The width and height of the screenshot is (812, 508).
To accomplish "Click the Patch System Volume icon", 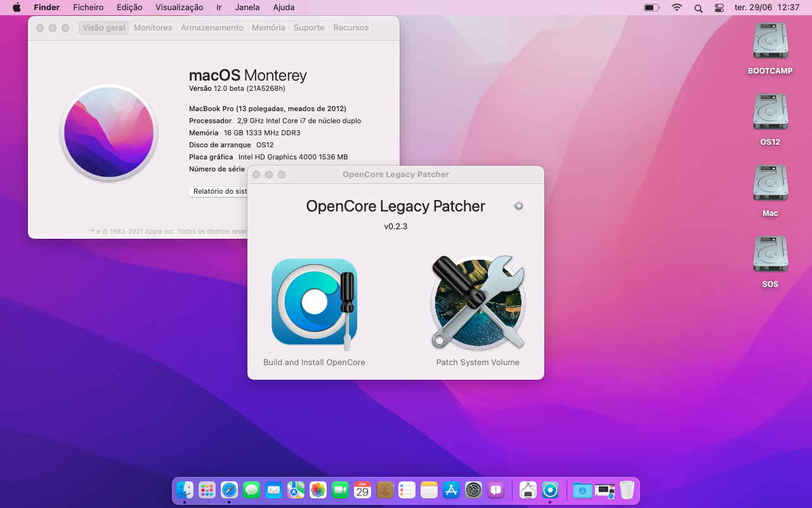I will click(x=478, y=302).
